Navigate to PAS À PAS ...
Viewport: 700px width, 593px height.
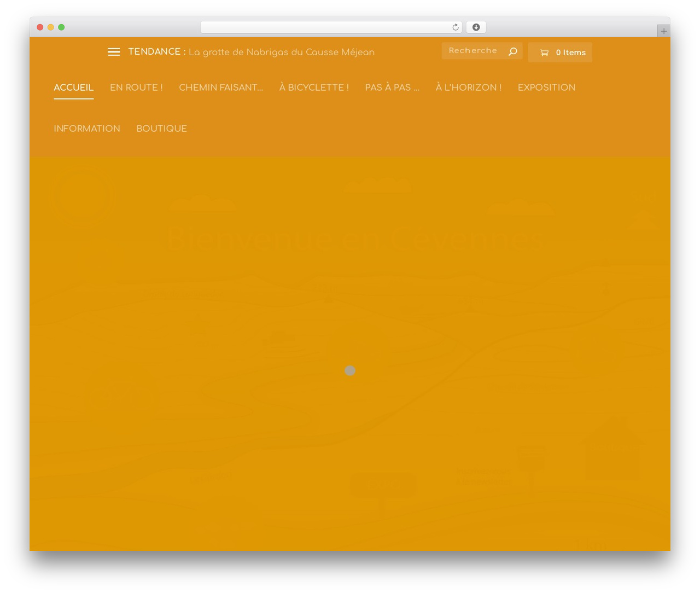(392, 88)
